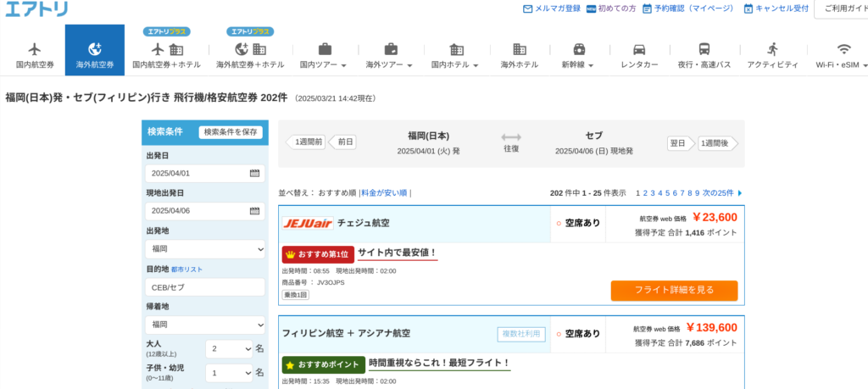Open the 海外ツアー menu
Screen dimensions: 868x389
tap(390, 49)
